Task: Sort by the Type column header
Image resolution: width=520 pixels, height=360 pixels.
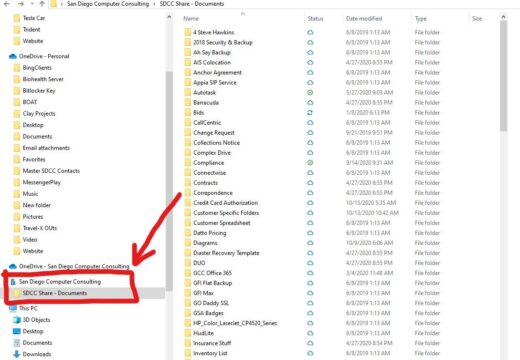Action: tap(421, 19)
